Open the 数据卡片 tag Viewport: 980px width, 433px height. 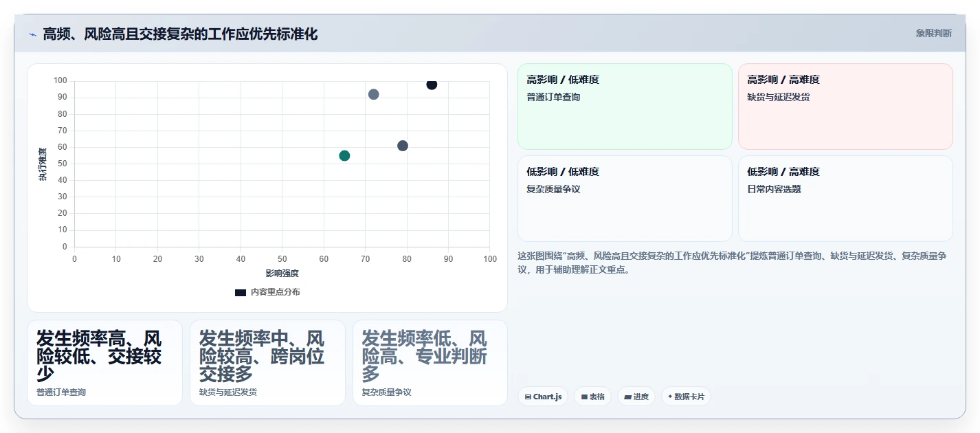(686, 397)
